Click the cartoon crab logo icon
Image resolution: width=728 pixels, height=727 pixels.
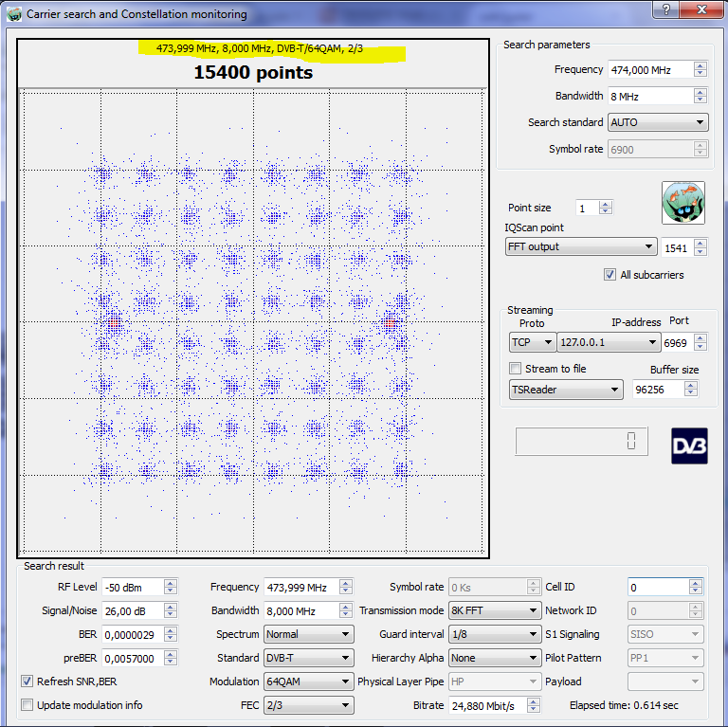point(682,203)
